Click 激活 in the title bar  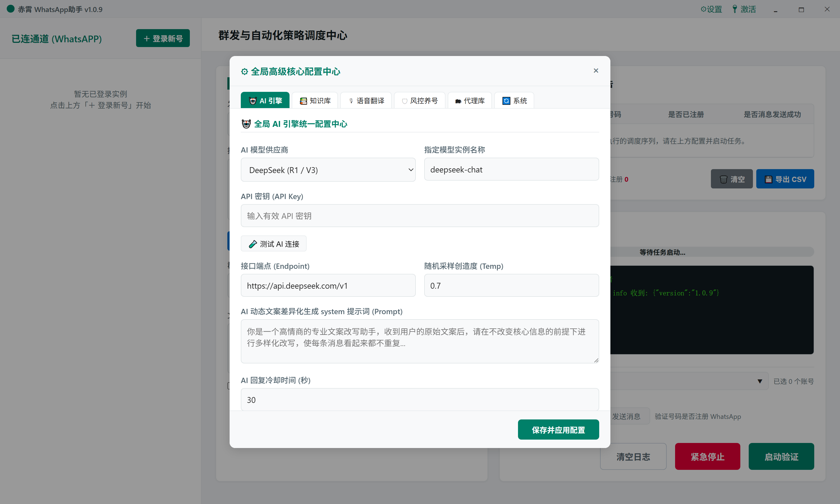(744, 9)
